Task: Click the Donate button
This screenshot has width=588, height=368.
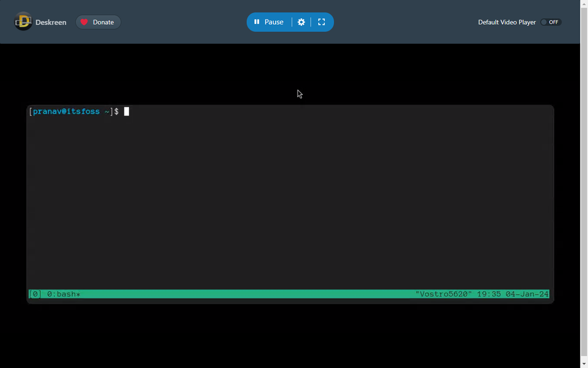Action: [x=98, y=22]
